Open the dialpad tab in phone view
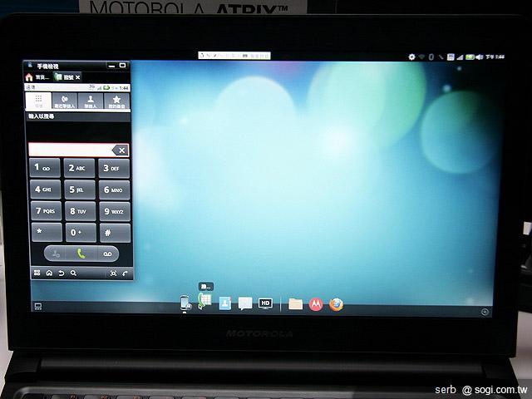The image size is (532, 399). tap(39, 101)
